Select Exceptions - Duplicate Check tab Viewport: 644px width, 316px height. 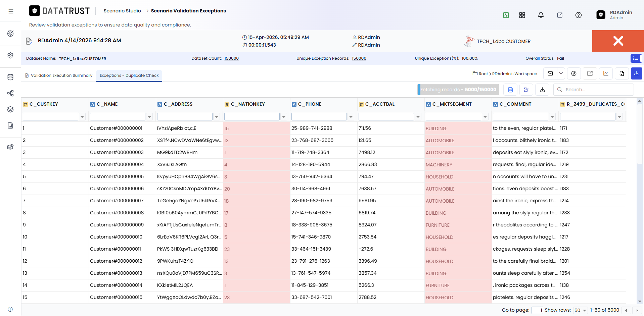point(129,75)
